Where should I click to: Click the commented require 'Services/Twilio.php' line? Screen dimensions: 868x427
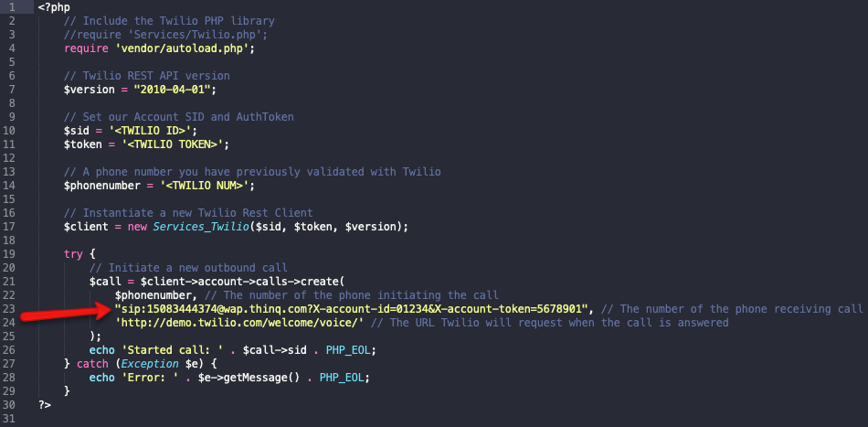(x=165, y=35)
